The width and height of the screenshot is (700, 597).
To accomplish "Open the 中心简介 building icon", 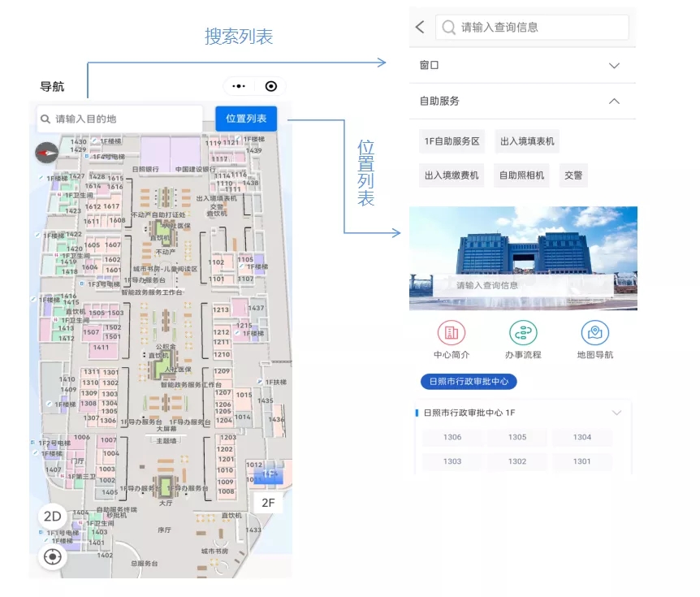I will [x=452, y=333].
